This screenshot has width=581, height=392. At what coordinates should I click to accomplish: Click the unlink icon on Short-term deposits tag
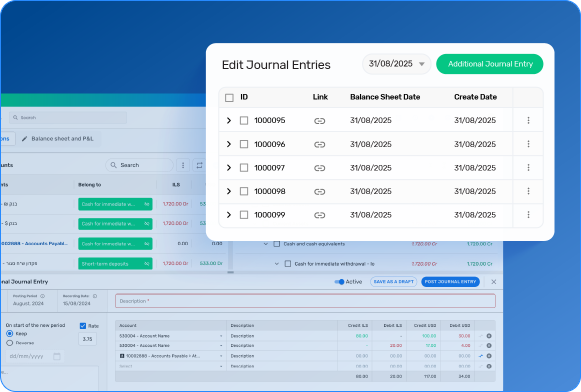(147, 264)
